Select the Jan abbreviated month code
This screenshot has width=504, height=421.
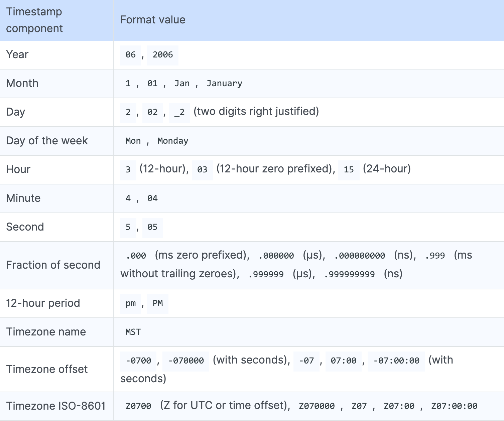tap(182, 84)
